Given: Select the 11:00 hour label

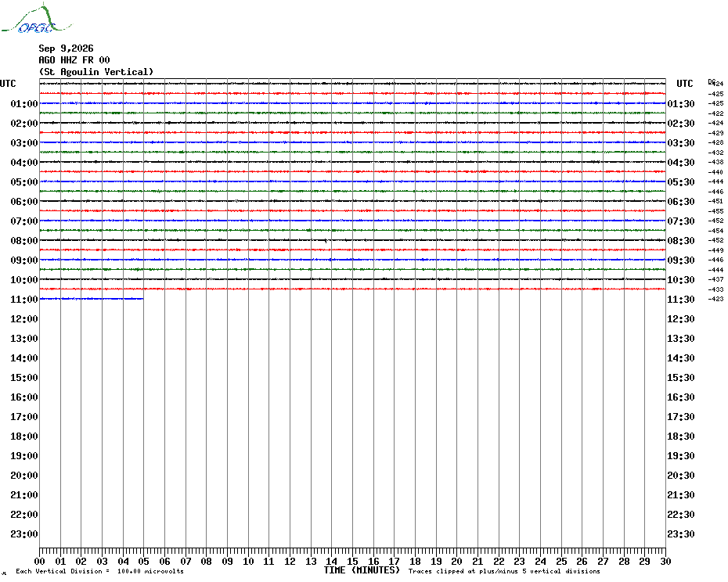Looking at the screenshot, I should [24, 300].
